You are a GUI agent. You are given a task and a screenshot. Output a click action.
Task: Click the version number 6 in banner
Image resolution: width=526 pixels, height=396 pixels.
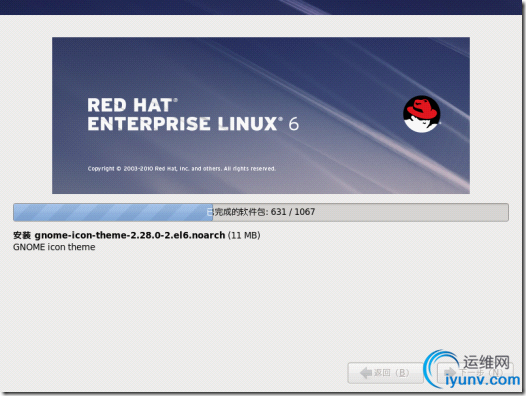pos(294,124)
